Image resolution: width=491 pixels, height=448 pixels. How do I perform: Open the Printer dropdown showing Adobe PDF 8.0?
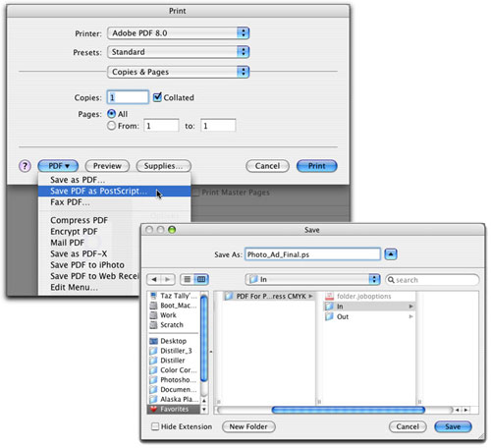pos(179,33)
